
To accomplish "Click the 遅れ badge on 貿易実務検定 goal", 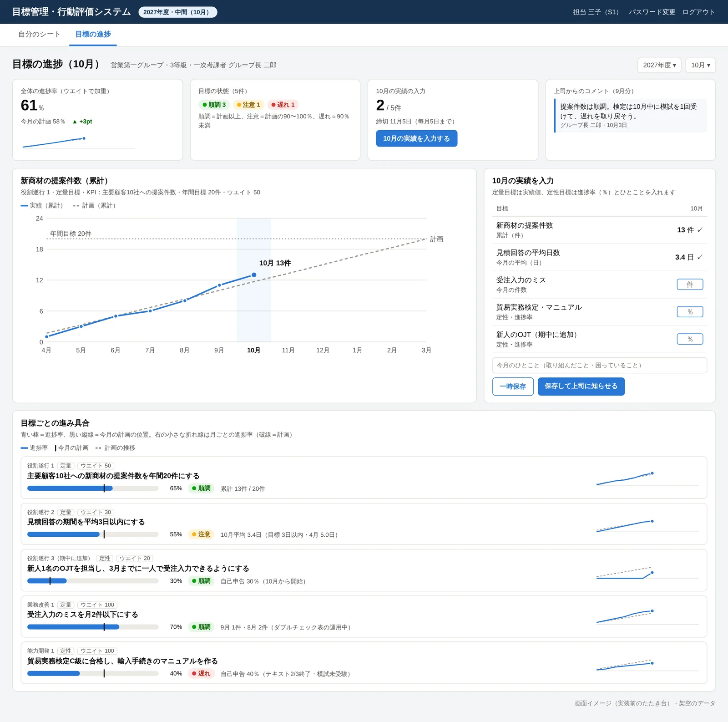I will (201, 673).
